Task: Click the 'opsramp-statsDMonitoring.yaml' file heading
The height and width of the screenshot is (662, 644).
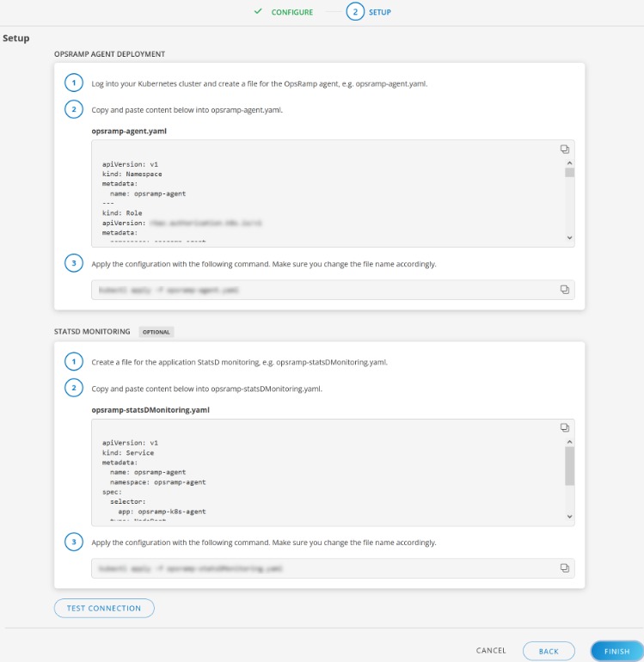Action: tap(150, 409)
